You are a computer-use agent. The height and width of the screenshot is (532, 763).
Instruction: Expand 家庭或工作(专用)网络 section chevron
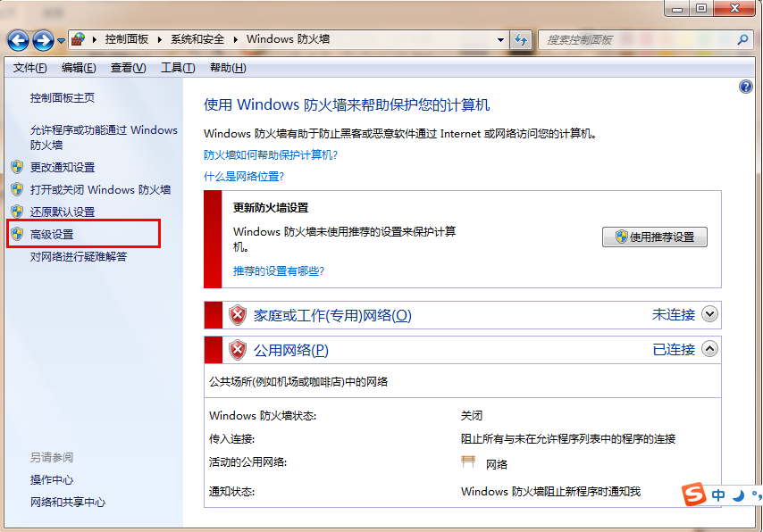click(709, 314)
